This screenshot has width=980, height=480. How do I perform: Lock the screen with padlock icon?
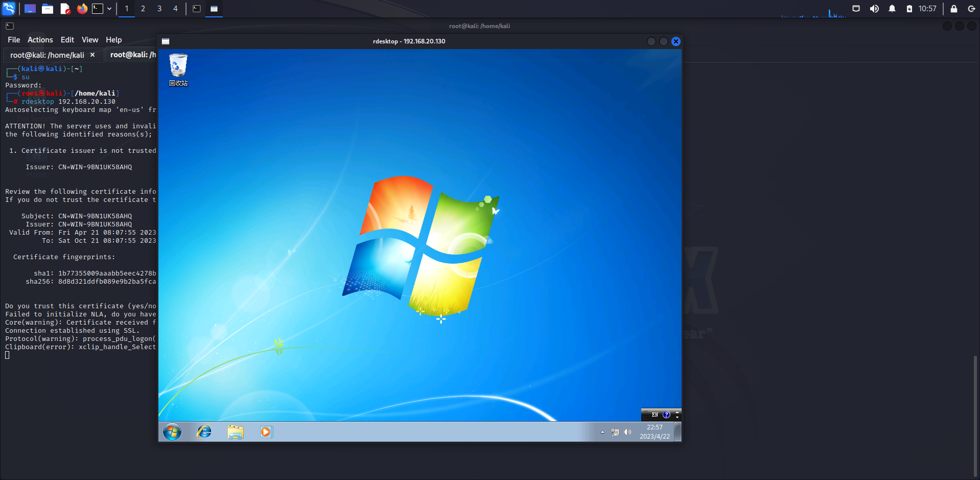954,9
